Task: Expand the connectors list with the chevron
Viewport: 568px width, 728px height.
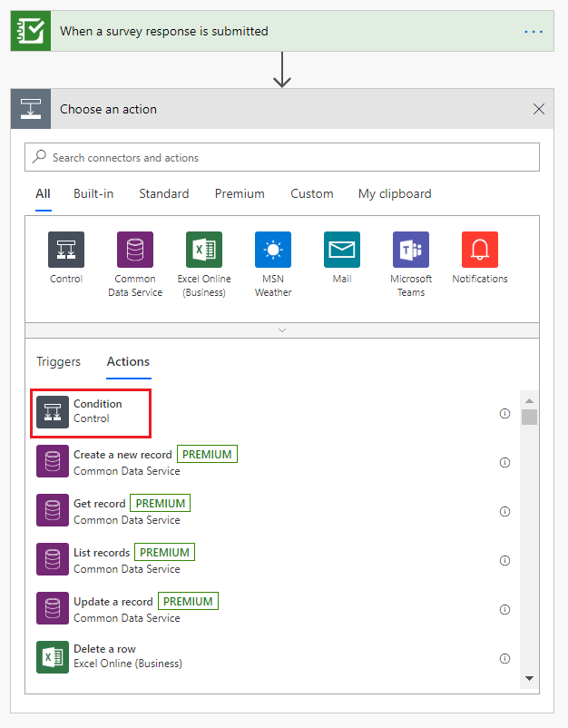Action: 282,330
